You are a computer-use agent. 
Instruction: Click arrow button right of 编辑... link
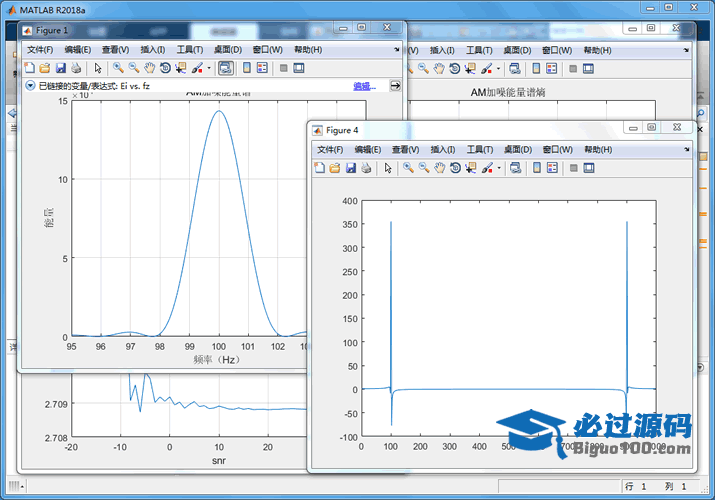pos(395,86)
